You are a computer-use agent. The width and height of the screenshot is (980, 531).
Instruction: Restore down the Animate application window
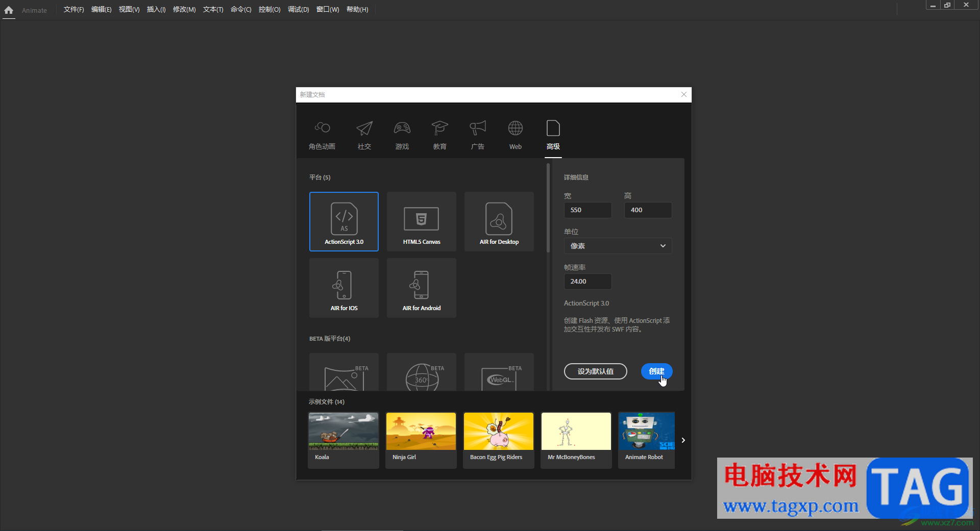(x=947, y=5)
